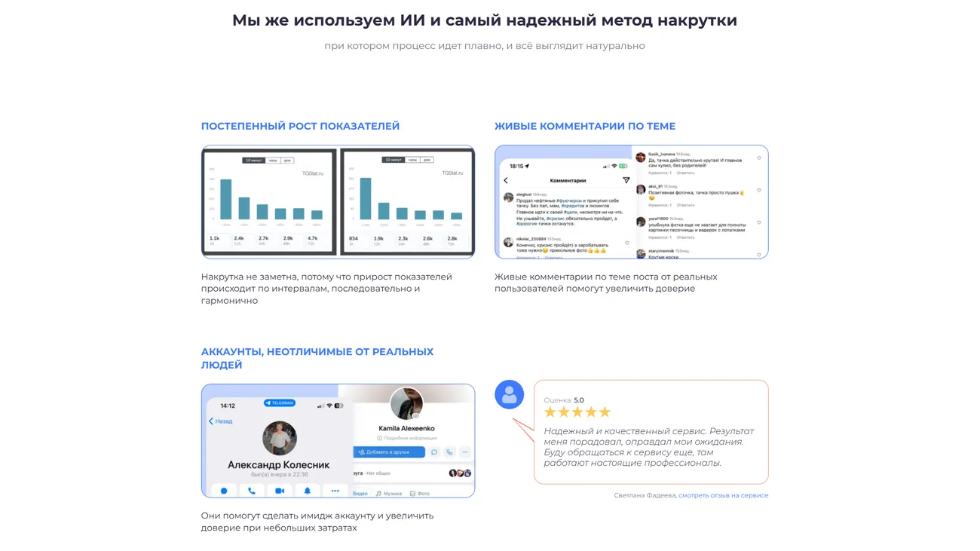Click the five-star rating row in review
980x551 pixels.
(577, 412)
